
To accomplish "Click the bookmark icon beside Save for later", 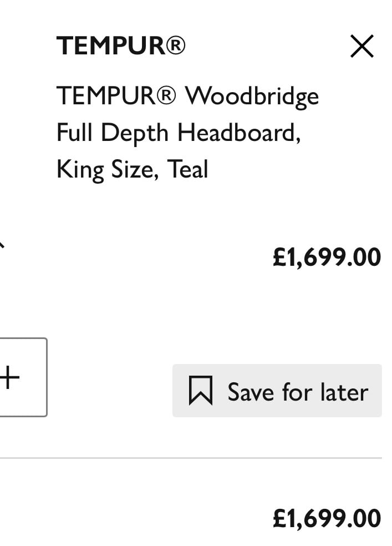I will (201, 391).
